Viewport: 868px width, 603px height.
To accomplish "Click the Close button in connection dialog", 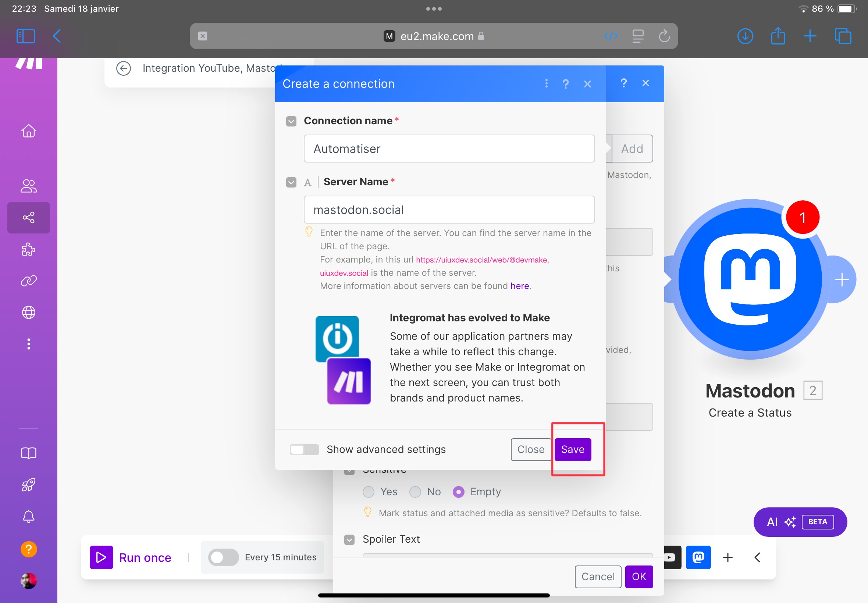I will (x=531, y=449).
